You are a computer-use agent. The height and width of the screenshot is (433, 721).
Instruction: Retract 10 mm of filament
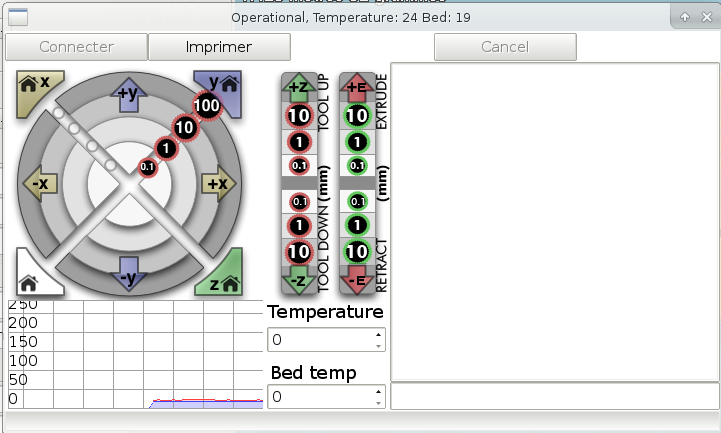(357, 252)
